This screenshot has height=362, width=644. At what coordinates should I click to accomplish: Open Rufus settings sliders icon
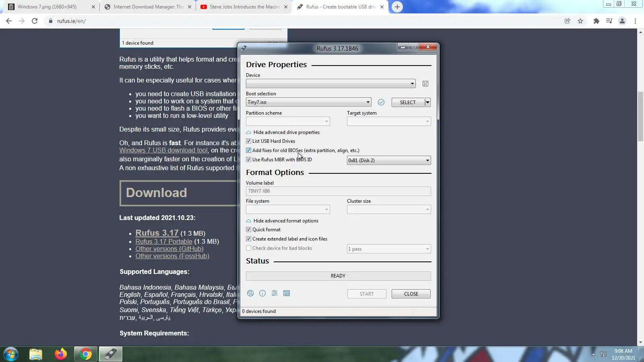click(x=275, y=293)
